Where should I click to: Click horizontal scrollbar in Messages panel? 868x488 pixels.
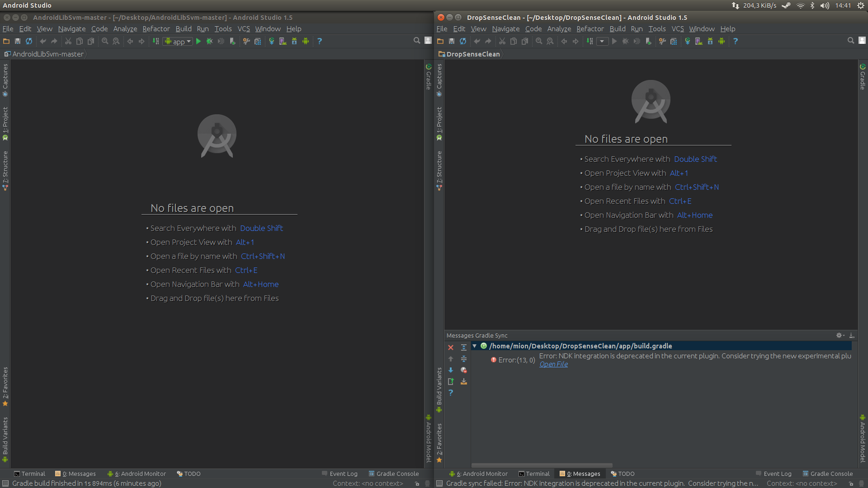542,465
